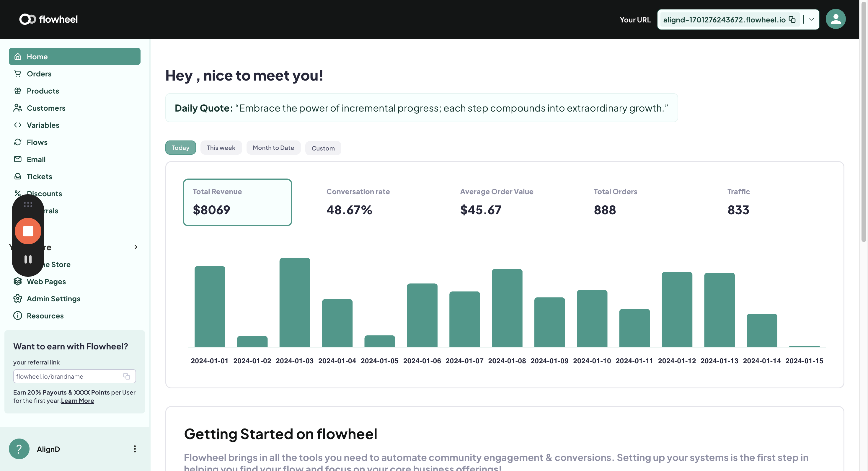868x471 pixels.
Task: Select the Today filter
Action: click(181, 148)
